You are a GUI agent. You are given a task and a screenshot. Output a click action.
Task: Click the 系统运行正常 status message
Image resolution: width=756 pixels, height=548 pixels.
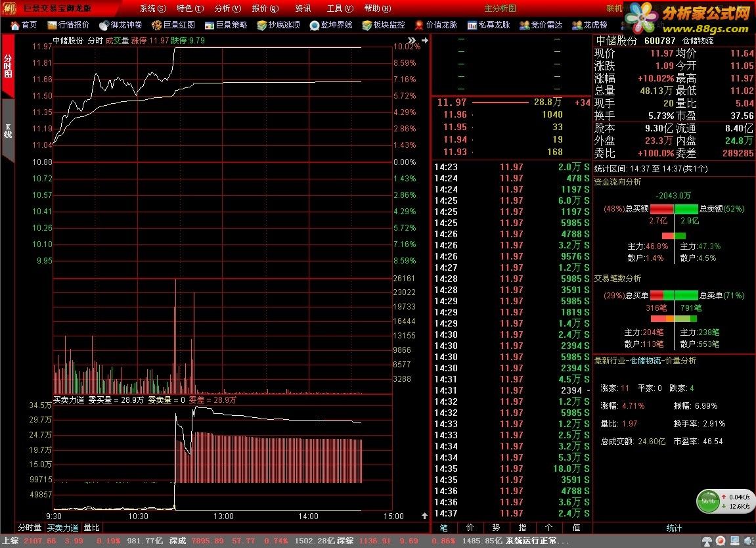click(x=537, y=541)
